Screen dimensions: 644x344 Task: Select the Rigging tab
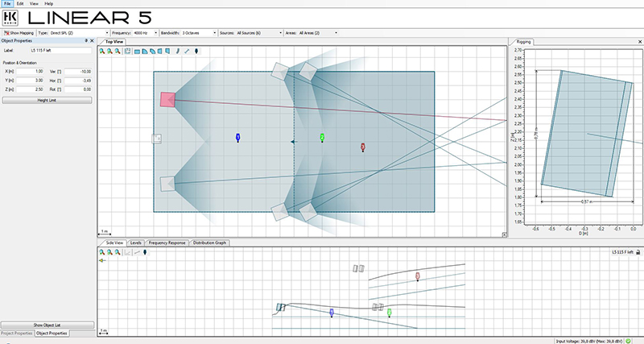click(x=523, y=42)
